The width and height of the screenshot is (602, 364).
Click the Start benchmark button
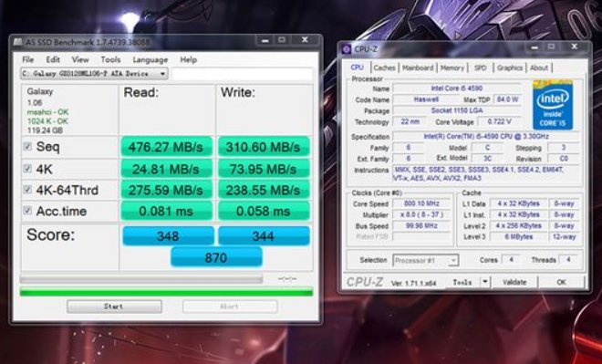(x=114, y=307)
